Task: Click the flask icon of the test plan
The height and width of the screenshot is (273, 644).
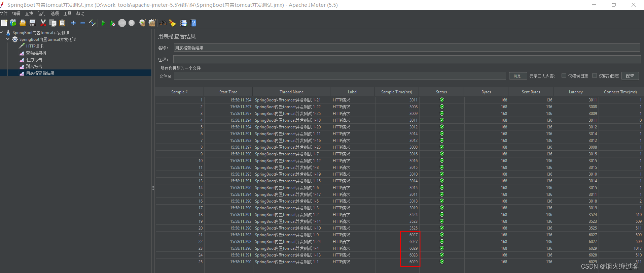Action: (x=8, y=33)
